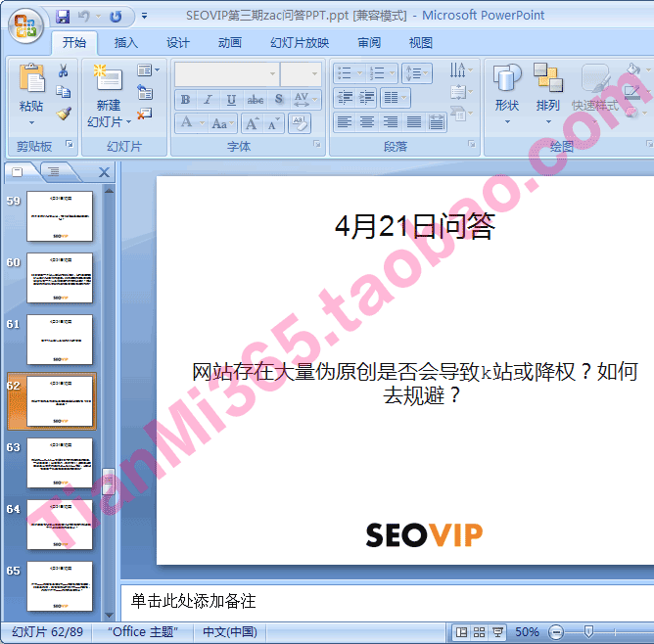Click the notes field 单击此处添加备注
The image size is (654, 644).
(x=388, y=601)
